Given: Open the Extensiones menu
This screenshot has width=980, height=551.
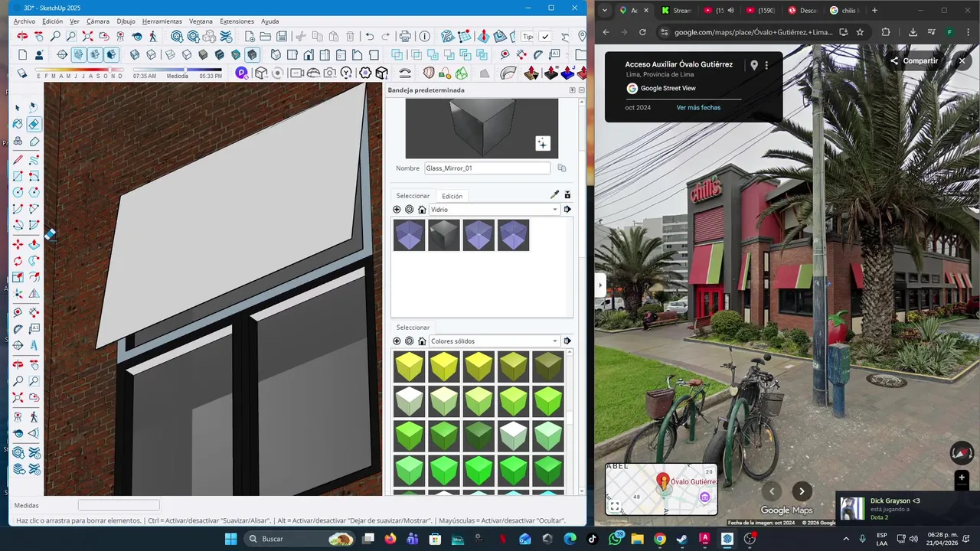Looking at the screenshot, I should (237, 21).
